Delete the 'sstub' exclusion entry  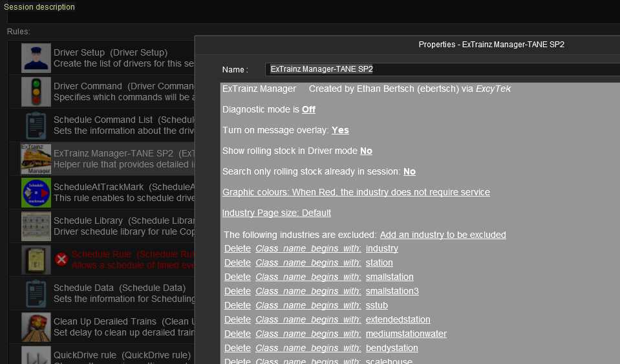(237, 306)
